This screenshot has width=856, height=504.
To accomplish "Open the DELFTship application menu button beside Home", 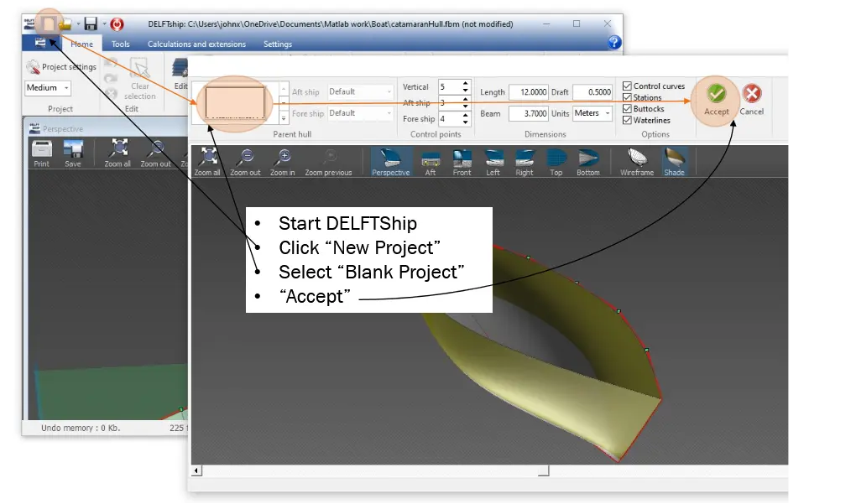I will click(x=39, y=43).
